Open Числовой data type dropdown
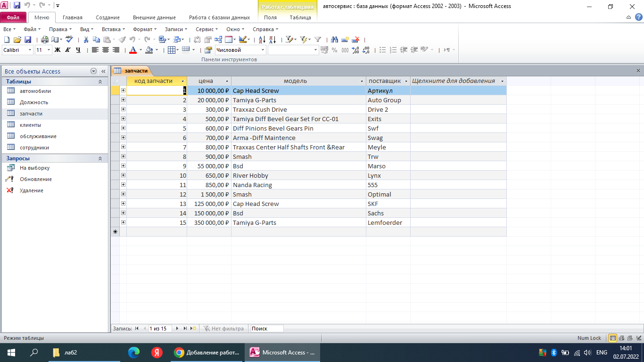The image size is (644, 362). point(263,50)
